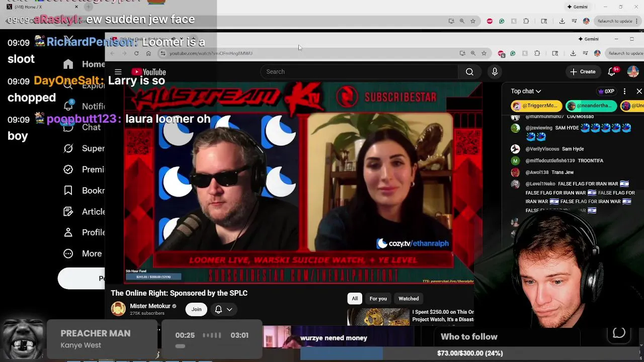Open channel notification bell dropdown

pos(223,310)
